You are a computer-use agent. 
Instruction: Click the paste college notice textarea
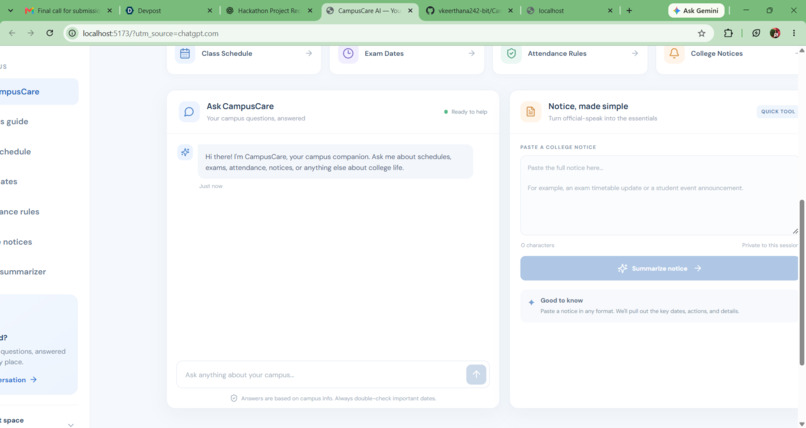(660, 195)
